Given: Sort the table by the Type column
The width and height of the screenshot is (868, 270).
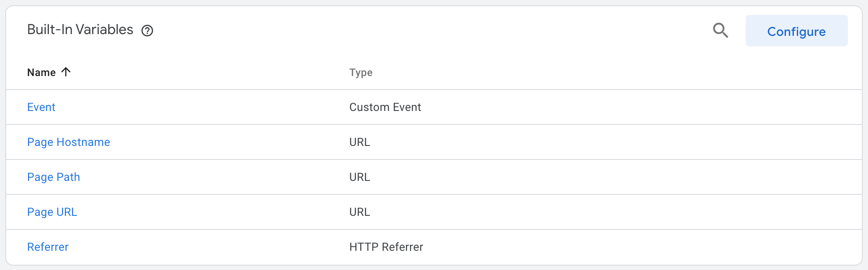Looking at the screenshot, I should click(361, 73).
